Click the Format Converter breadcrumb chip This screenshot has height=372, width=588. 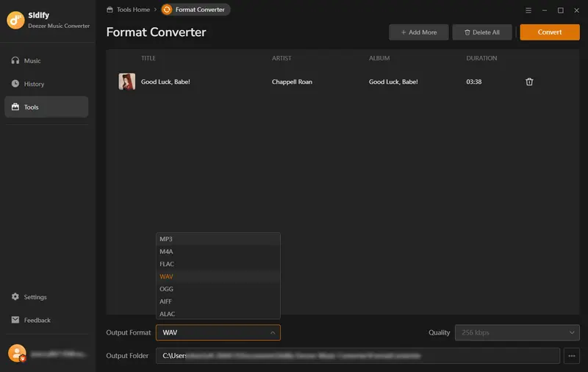click(x=196, y=10)
